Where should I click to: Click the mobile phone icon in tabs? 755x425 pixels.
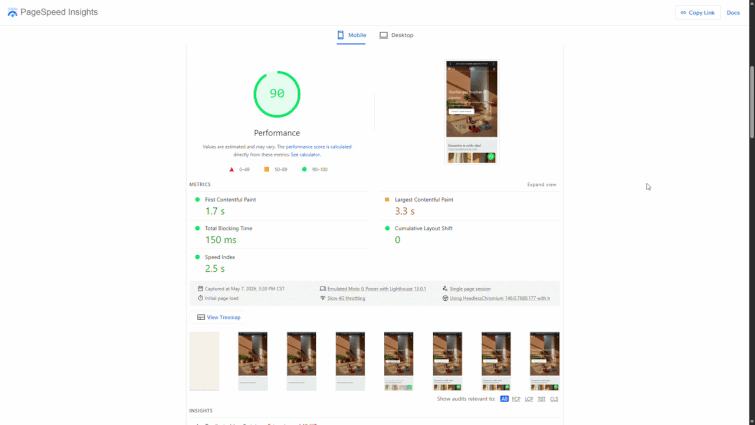pos(340,35)
